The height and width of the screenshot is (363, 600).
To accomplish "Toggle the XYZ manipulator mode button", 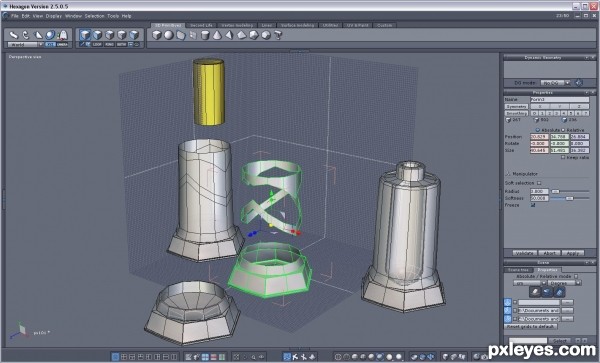I will coord(51,44).
